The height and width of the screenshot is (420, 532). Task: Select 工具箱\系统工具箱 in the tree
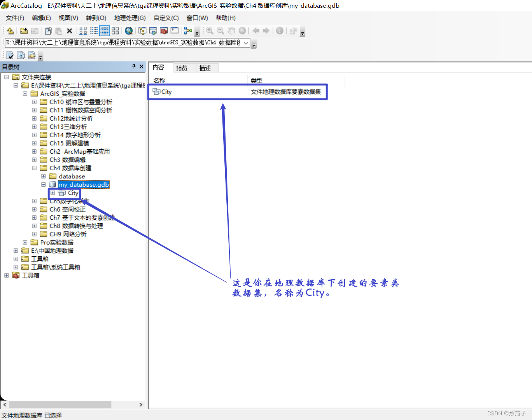[x=56, y=267]
